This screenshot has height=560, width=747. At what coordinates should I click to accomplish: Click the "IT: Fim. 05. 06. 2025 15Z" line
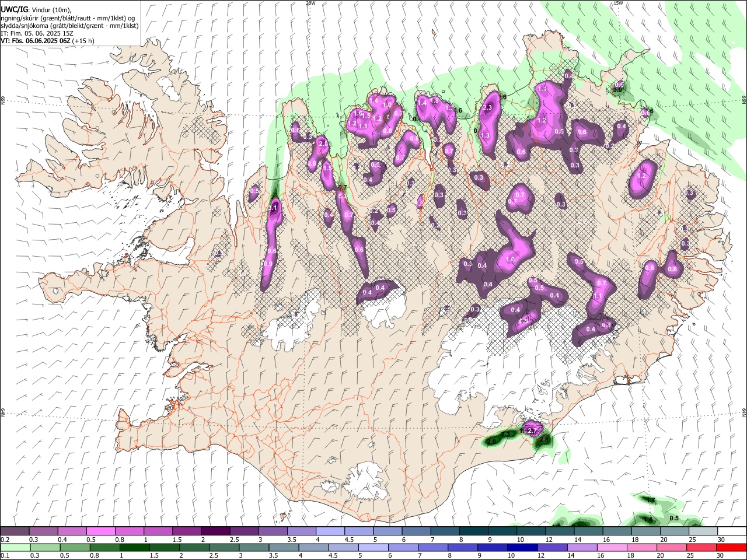[x=36, y=33]
